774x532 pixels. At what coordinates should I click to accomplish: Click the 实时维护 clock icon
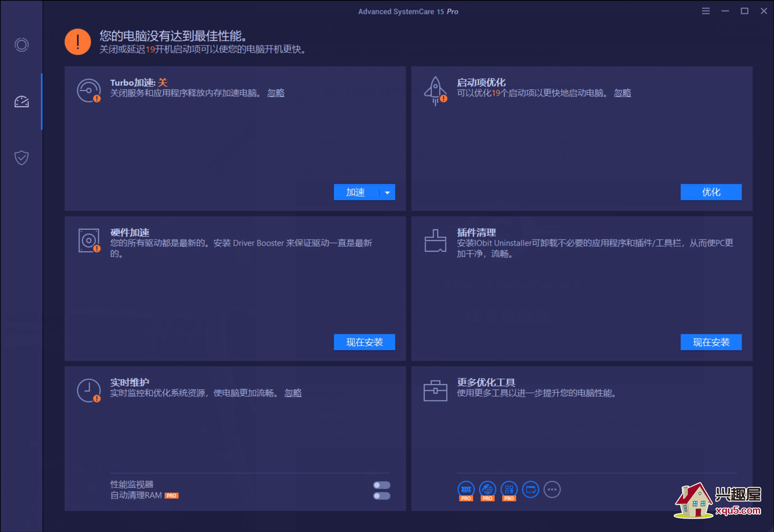point(89,391)
